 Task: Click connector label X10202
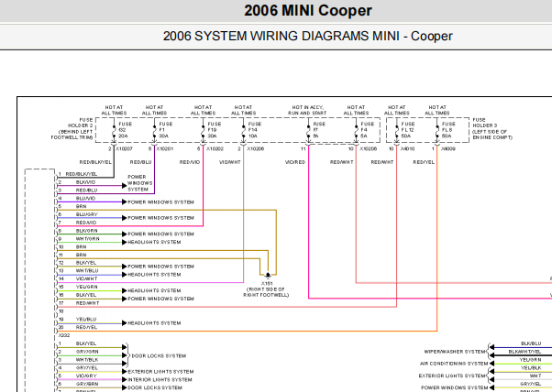(215, 149)
